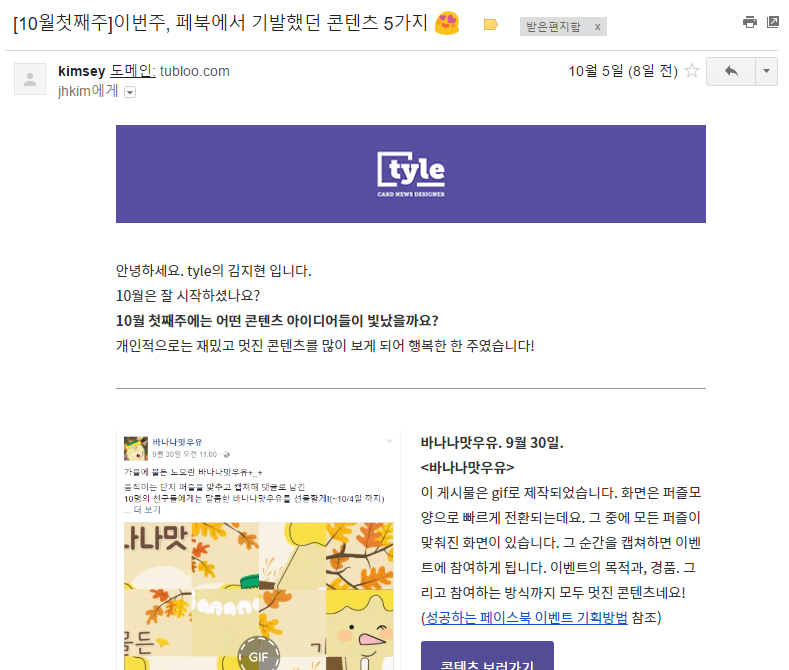789x670 pixels.
Task: Click the print email icon
Action: coord(750,22)
